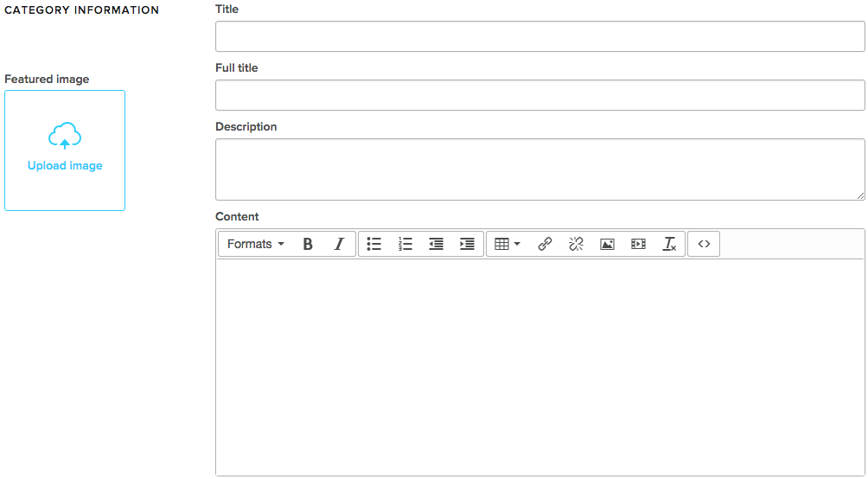Click inside the Content editor body
This screenshot has height=479, width=868.
pyautogui.click(x=539, y=367)
